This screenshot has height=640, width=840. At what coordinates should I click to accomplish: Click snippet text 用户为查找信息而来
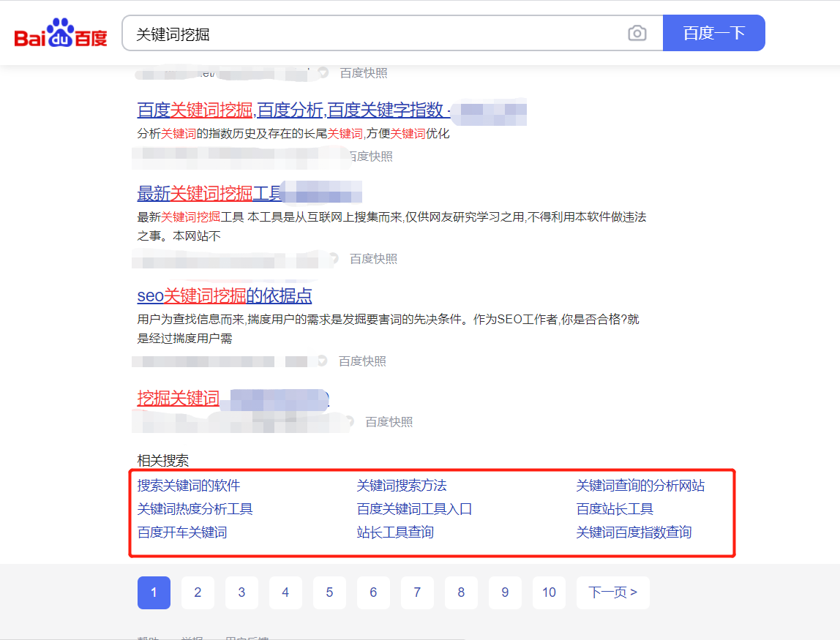[191, 320]
